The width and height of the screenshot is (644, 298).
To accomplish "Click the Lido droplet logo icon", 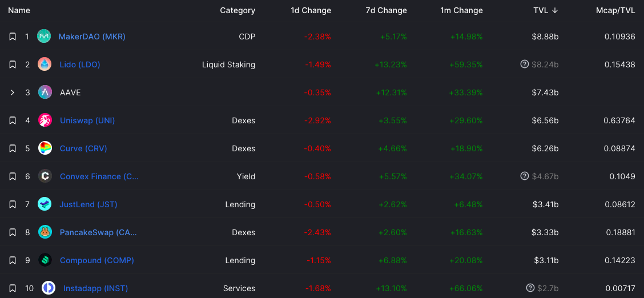I will pos(45,65).
